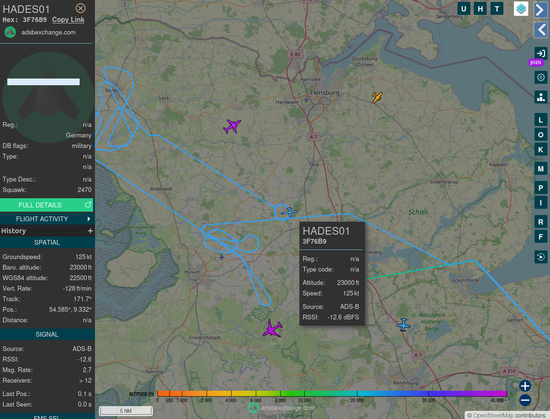550x419 pixels.
Task: Select the purple aircraft south of Leck
Action: click(x=232, y=126)
